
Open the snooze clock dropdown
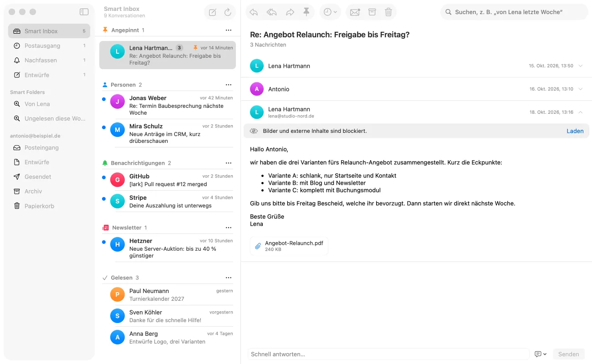330,12
